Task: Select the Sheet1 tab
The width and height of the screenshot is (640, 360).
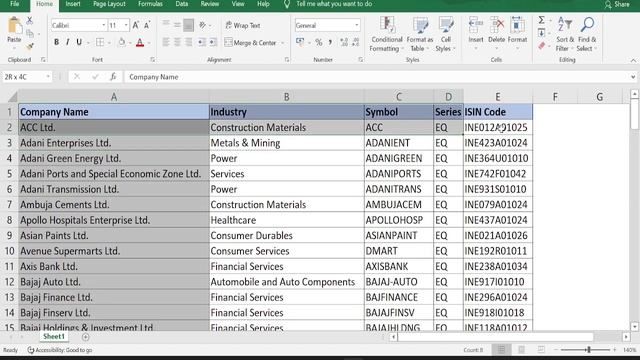Action: (54, 337)
